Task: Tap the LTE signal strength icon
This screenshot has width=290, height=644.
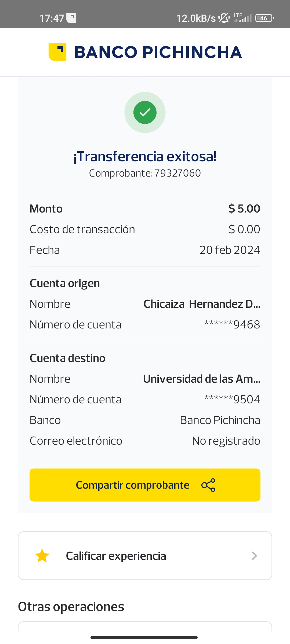Action: coord(242,18)
